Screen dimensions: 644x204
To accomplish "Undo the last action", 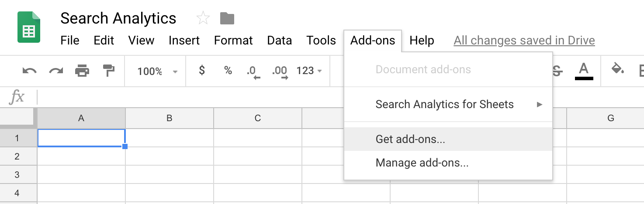I will [29, 71].
